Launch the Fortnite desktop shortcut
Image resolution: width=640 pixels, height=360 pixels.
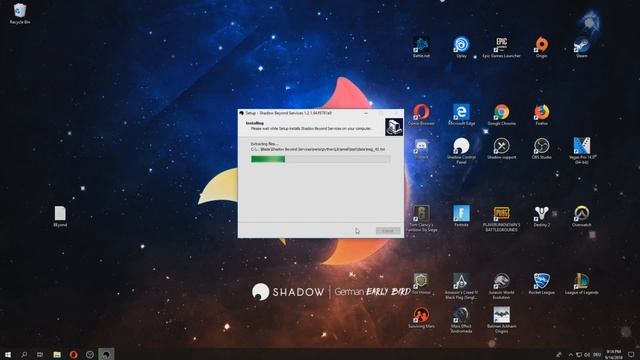tap(461, 216)
